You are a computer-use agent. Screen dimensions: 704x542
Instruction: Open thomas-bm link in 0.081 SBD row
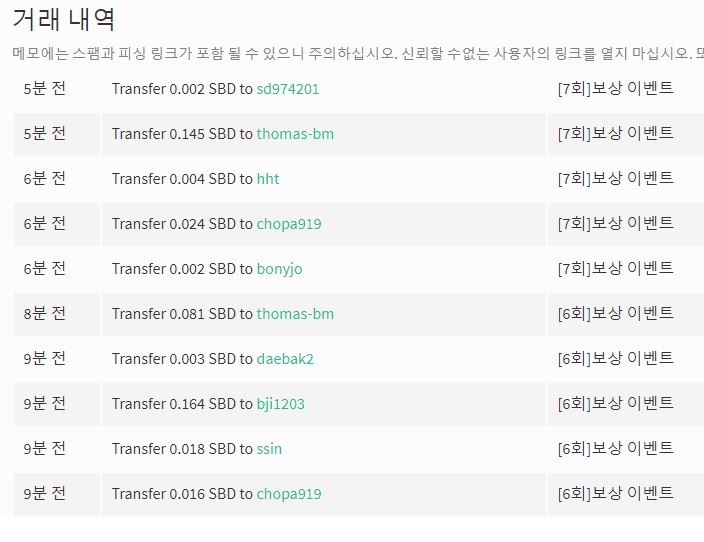coord(295,313)
